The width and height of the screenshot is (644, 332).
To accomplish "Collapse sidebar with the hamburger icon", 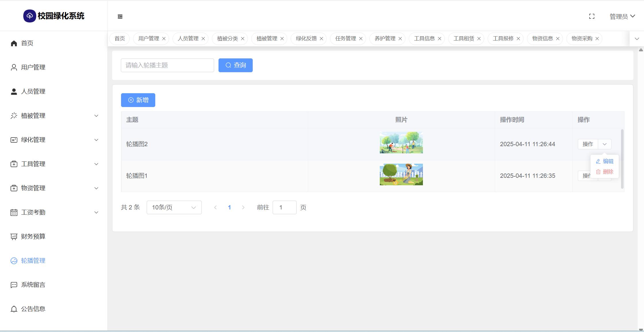I will tap(120, 17).
